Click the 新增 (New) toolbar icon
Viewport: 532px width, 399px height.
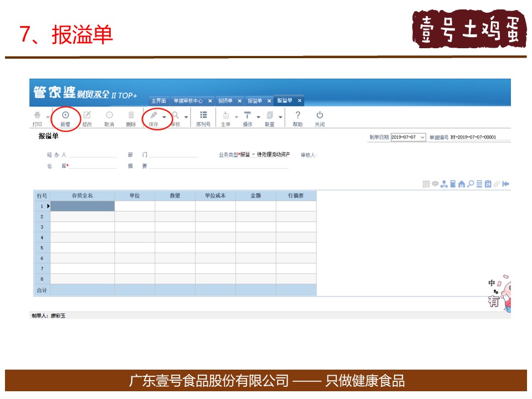tap(65, 115)
